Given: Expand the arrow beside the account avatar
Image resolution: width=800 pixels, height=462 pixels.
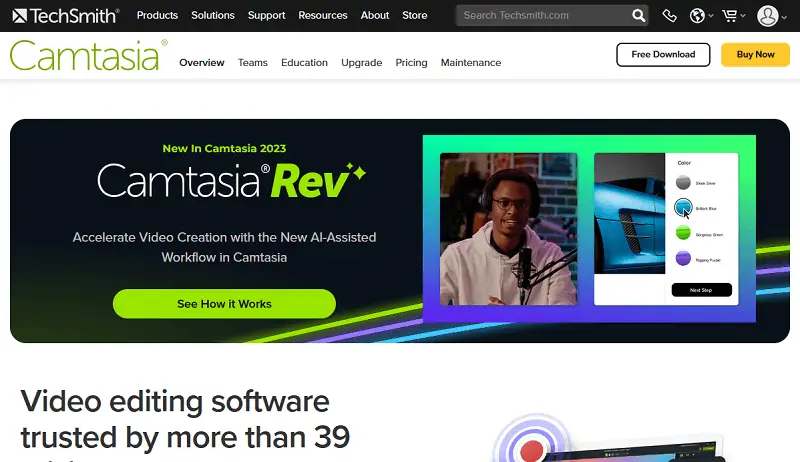Looking at the screenshot, I should pyautogui.click(x=784, y=17).
